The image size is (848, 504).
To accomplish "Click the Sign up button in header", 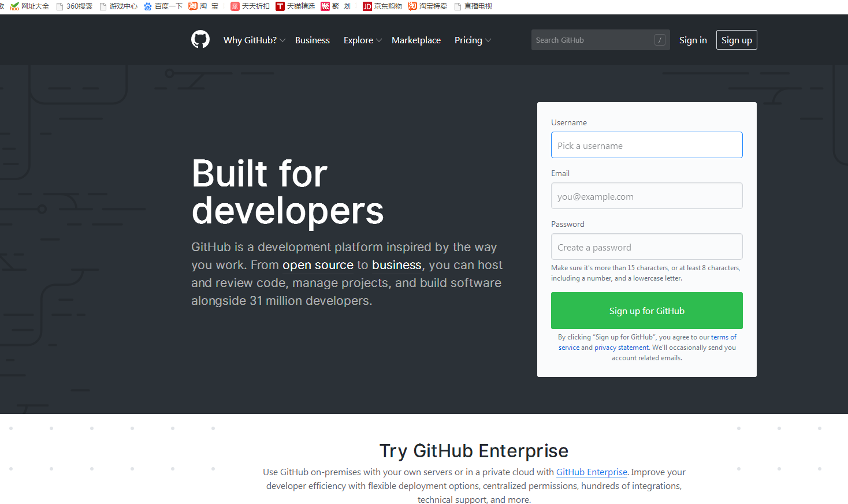I will [x=737, y=40].
